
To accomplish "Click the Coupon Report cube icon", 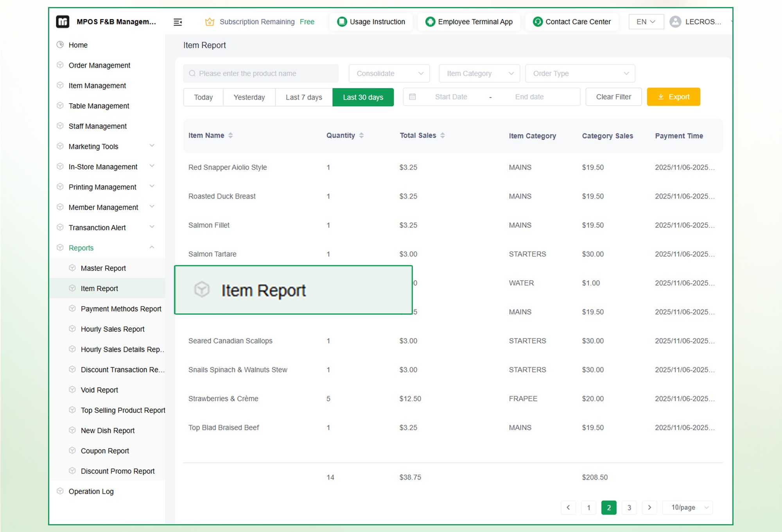I will click(72, 450).
